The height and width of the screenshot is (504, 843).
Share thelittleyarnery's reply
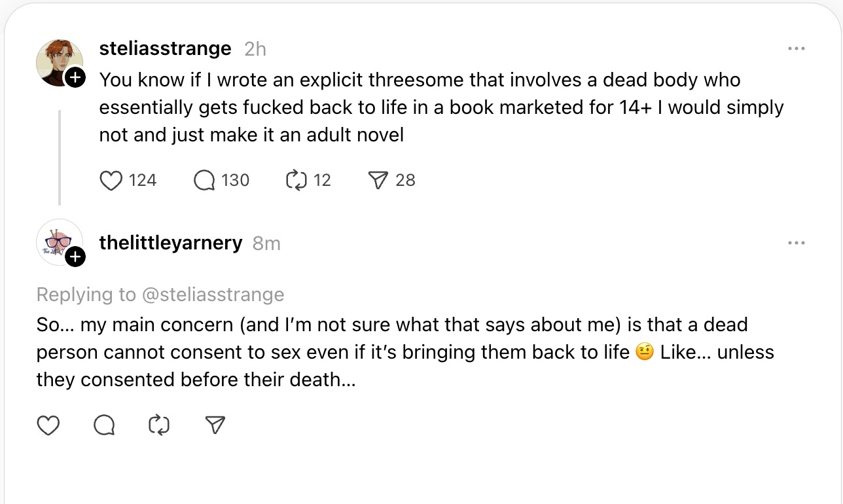(x=215, y=425)
